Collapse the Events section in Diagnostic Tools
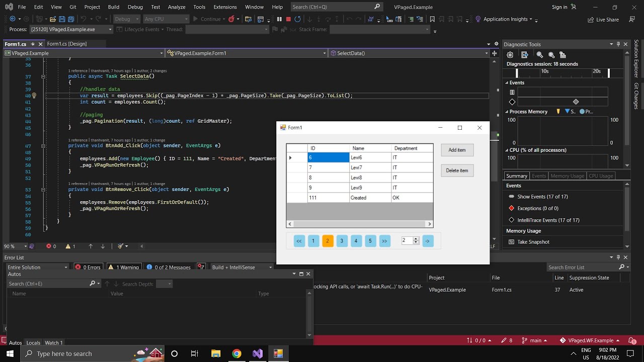The height and width of the screenshot is (362, 644). coord(507,82)
